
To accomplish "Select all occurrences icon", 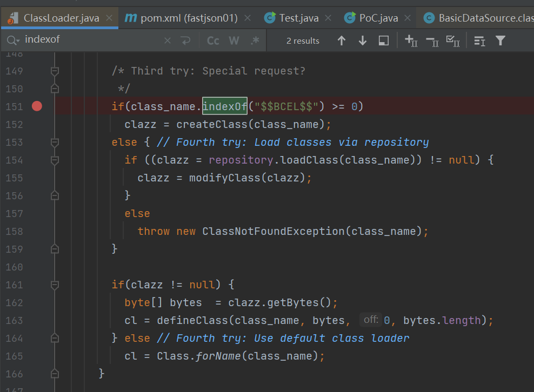I will pos(452,40).
